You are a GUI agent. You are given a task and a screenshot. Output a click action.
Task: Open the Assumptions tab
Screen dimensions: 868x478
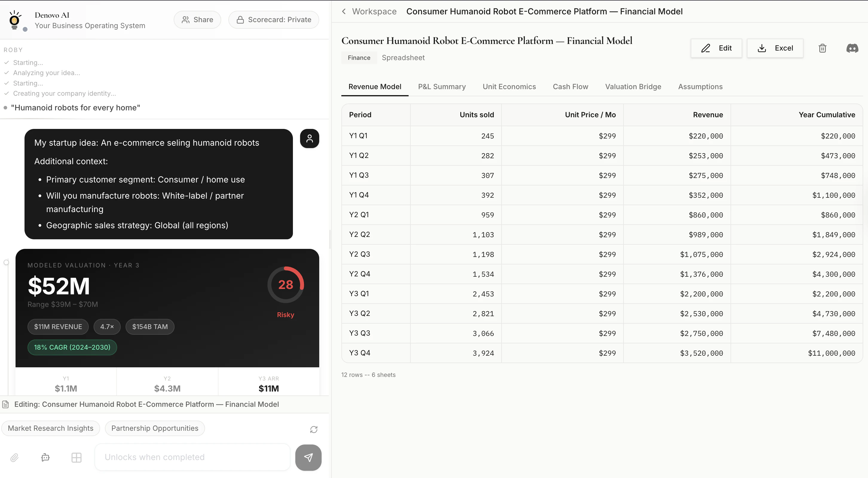point(700,87)
